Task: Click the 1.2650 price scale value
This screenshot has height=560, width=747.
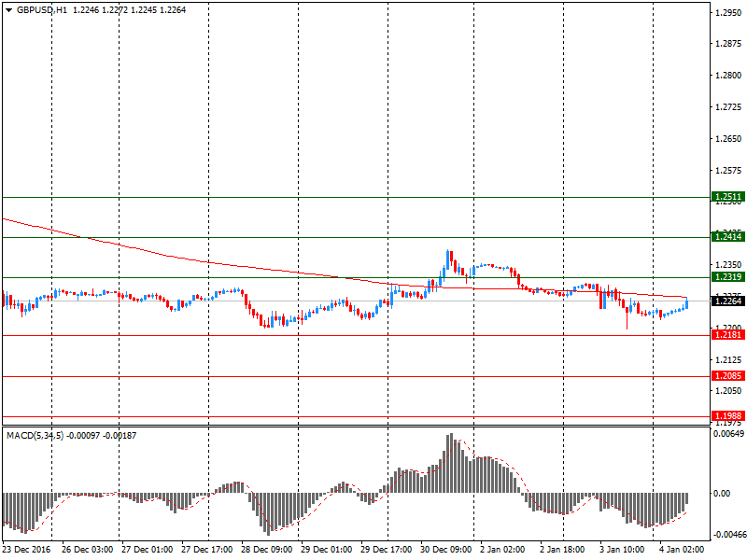Action: tap(728, 138)
